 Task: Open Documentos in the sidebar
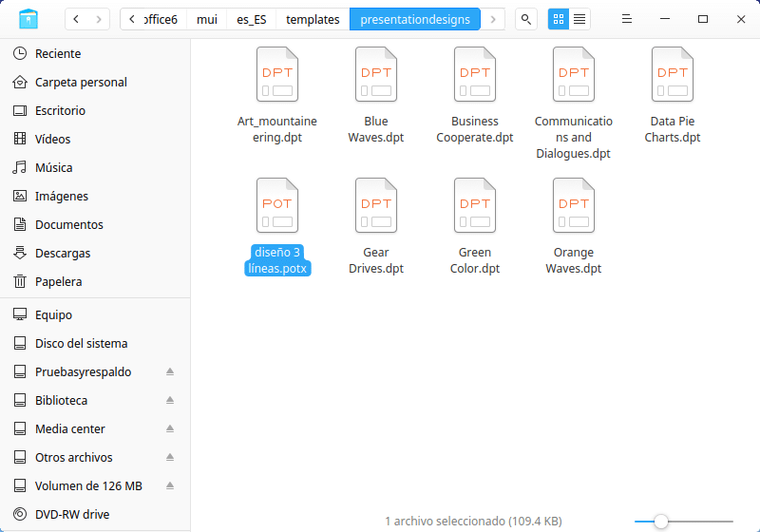(x=95, y=224)
